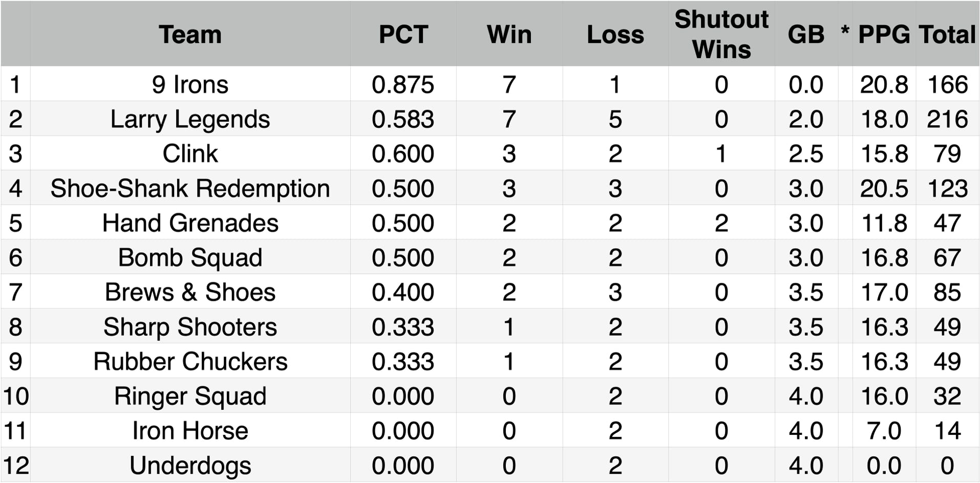Select the 0.875 PCT value cell
Image resolution: width=980 pixels, height=483 pixels.
tap(403, 84)
